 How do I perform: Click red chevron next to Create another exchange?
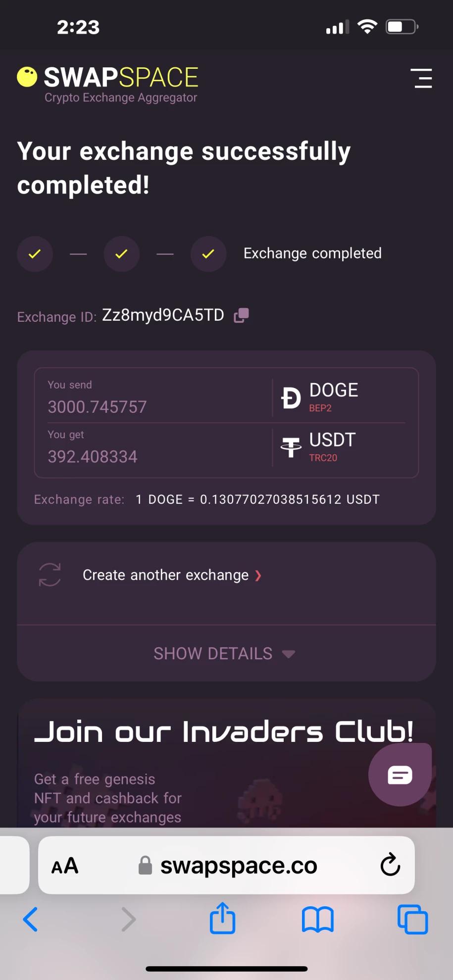[x=258, y=576]
